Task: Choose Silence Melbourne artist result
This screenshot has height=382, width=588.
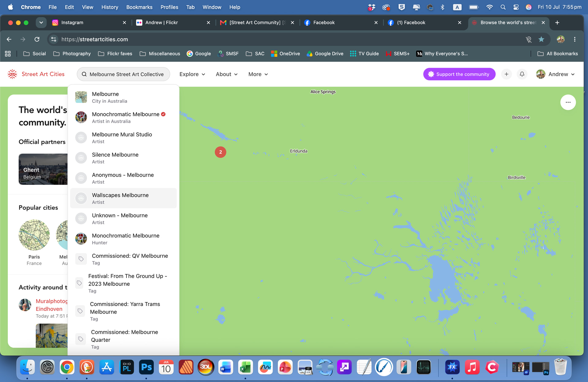Action: (x=123, y=158)
